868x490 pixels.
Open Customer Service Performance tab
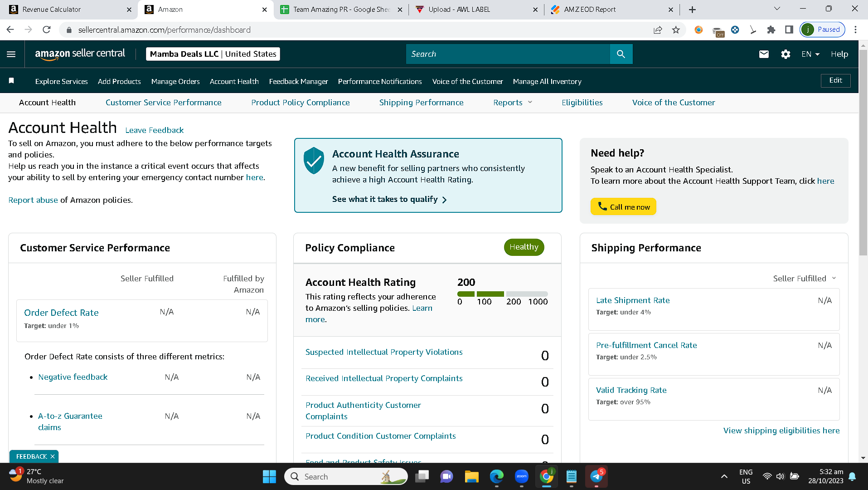click(164, 103)
